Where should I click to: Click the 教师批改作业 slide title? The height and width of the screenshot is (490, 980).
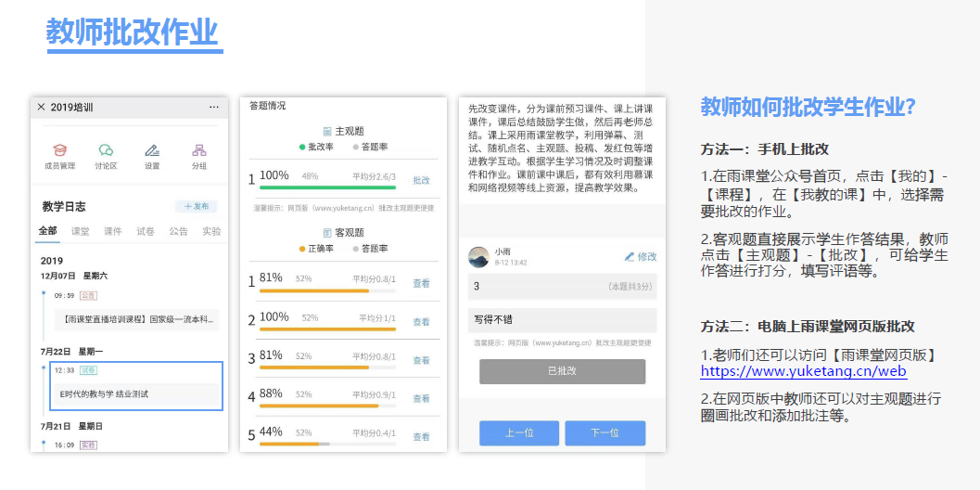[133, 32]
